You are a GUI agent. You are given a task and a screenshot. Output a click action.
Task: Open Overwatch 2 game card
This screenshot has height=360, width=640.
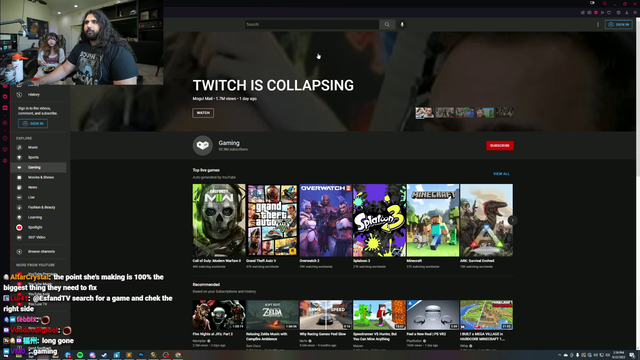pos(326,226)
